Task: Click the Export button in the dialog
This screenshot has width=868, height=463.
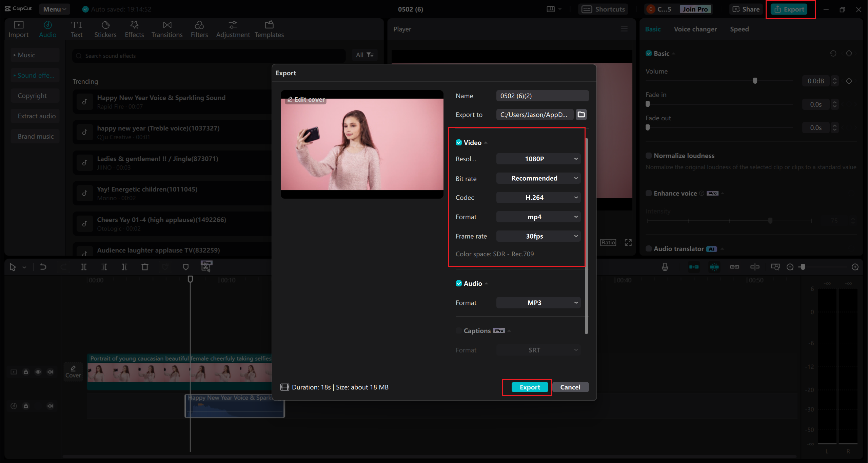Action: point(530,387)
